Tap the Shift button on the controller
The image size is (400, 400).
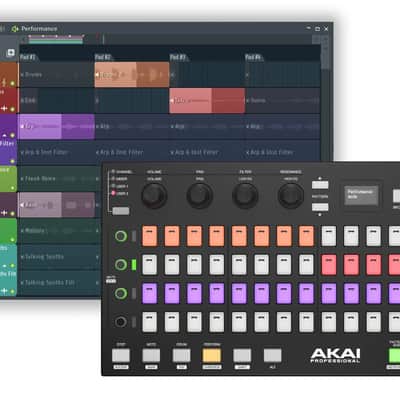click(x=242, y=355)
